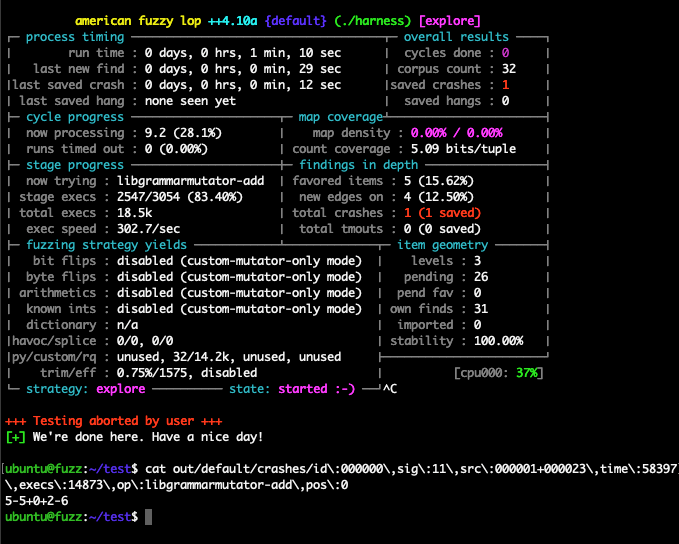The image size is (679, 544).
Task: Click the 'stage progress' section header
Action: click(75, 165)
